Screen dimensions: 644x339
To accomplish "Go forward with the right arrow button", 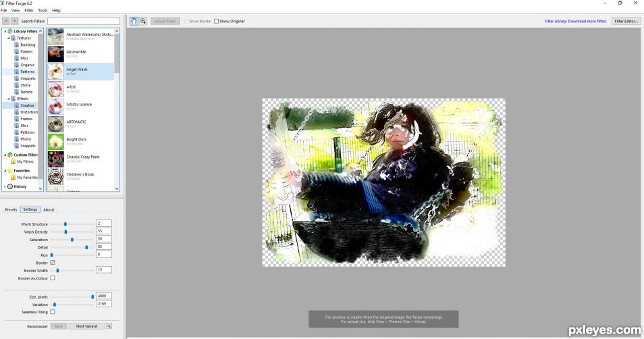I will (15, 21).
